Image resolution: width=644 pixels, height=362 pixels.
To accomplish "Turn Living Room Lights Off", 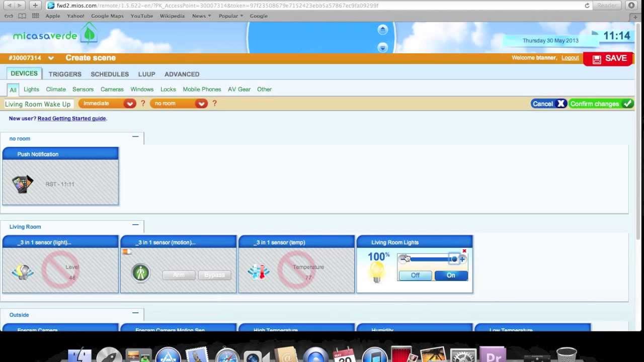I will point(415,276).
